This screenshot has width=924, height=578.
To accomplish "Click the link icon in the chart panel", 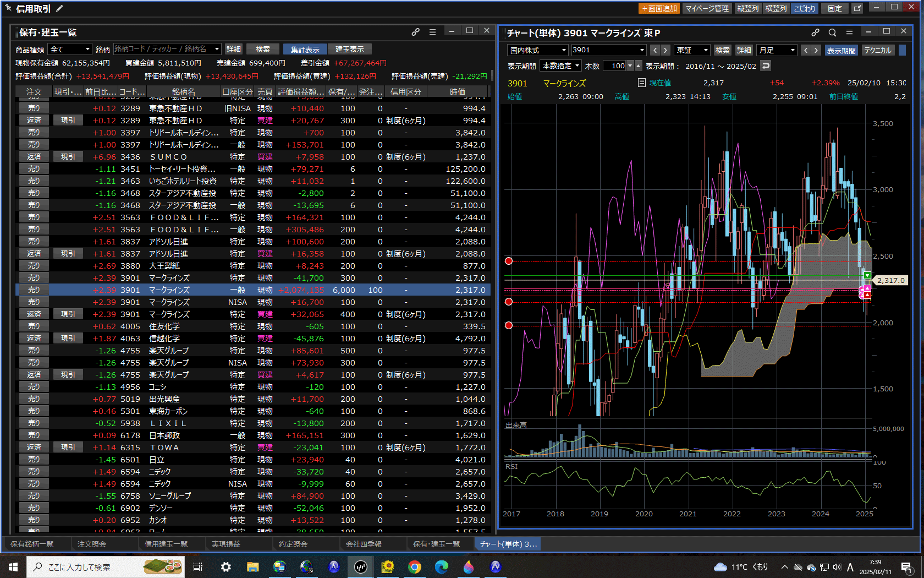I will pos(816,32).
